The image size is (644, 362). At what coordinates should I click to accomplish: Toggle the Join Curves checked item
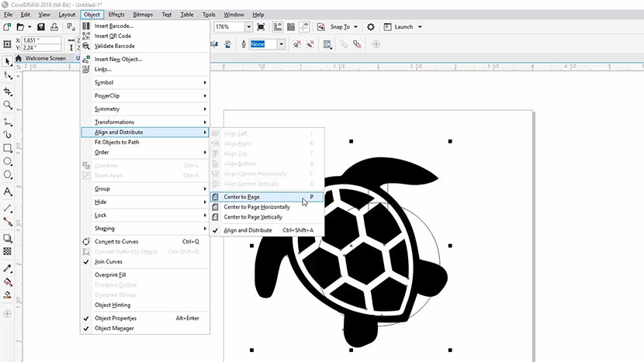pyautogui.click(x=108, y=261)
